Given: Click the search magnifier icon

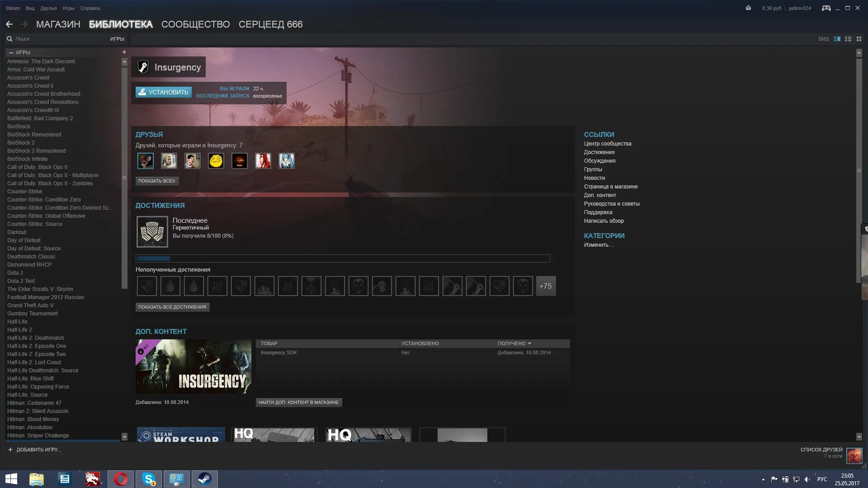Looking at the screenshot, I should point(9,39).
